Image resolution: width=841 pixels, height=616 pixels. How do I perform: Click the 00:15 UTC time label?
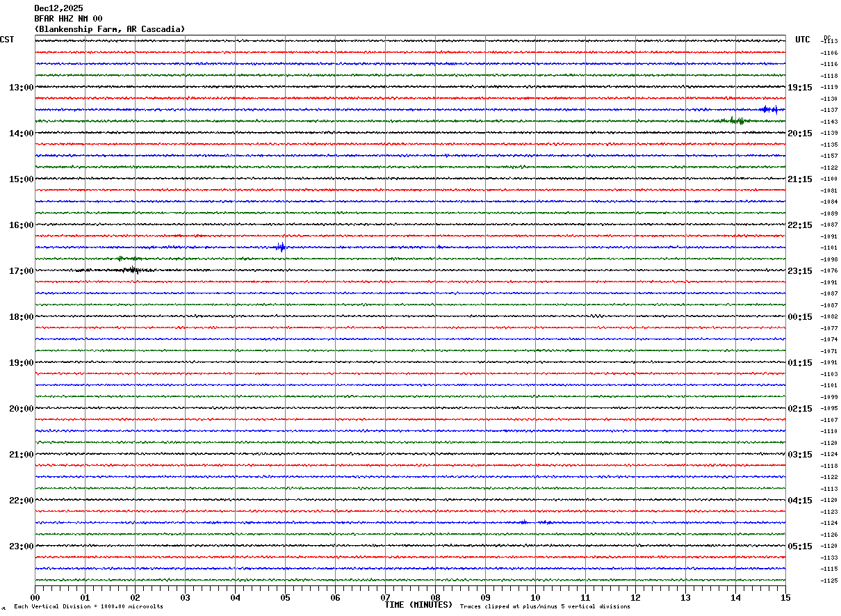(x=800, y=317)
